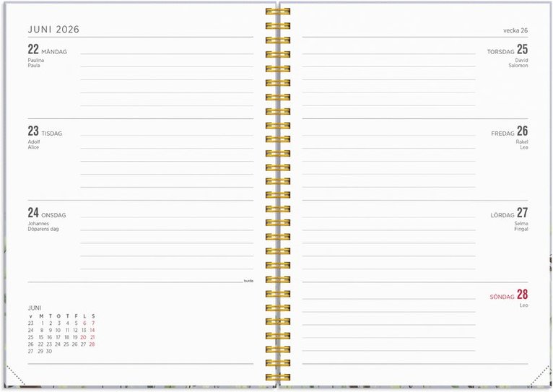Pick day 30 in mini calendar
The image size is (553, 392).
coord(49,352)
